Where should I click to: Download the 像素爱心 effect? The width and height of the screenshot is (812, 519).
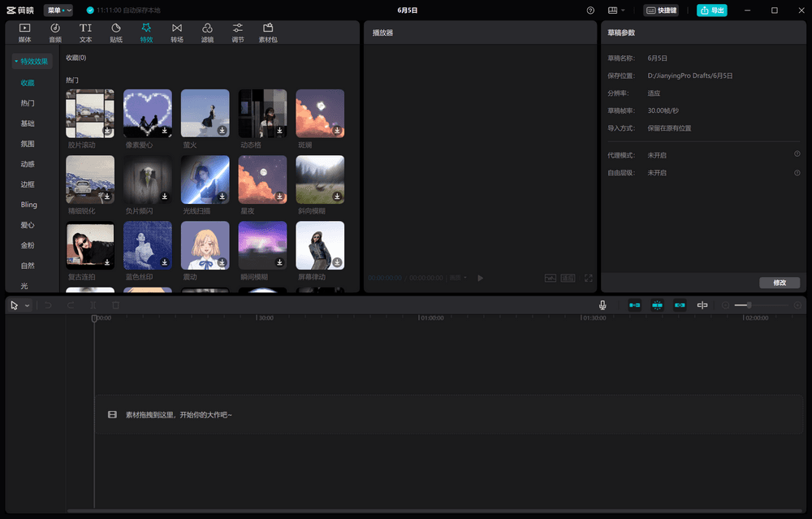click(x=164, y=130)
